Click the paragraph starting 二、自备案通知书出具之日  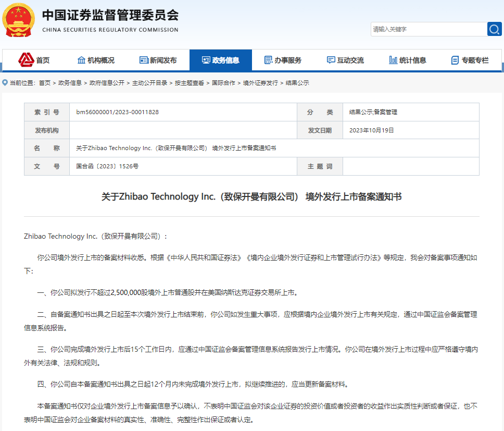pos(250,321)
